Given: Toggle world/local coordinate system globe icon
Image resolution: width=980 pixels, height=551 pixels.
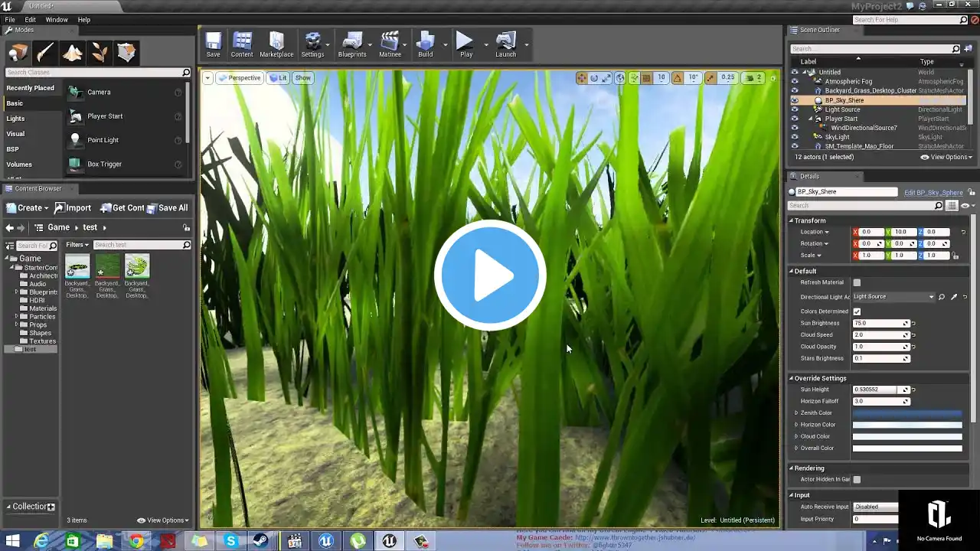Looking at the screenshot, I should [621, 78].
